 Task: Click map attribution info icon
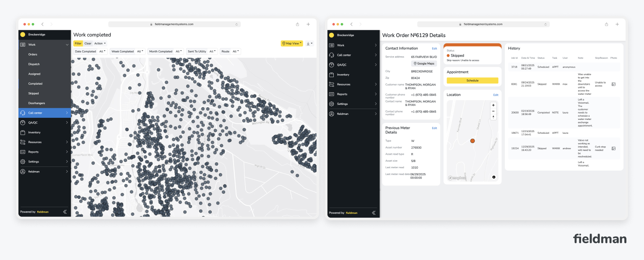(494, 177)
